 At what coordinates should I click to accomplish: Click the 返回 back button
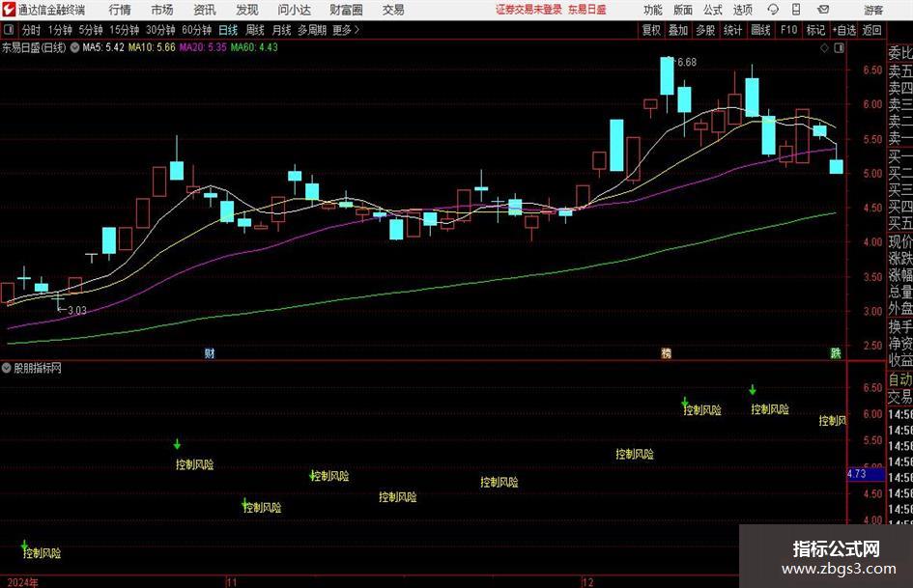(871, 30)
